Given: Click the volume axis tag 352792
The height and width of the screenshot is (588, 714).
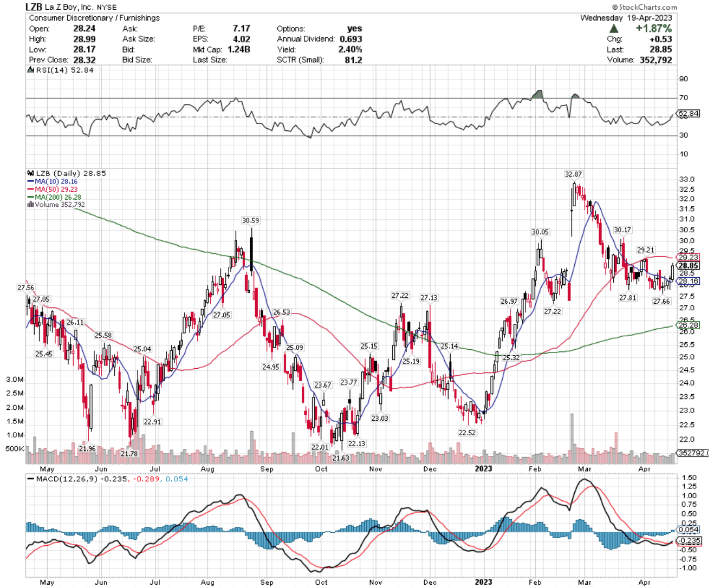Looking at the screenshot, I should [x=693, y=453].
